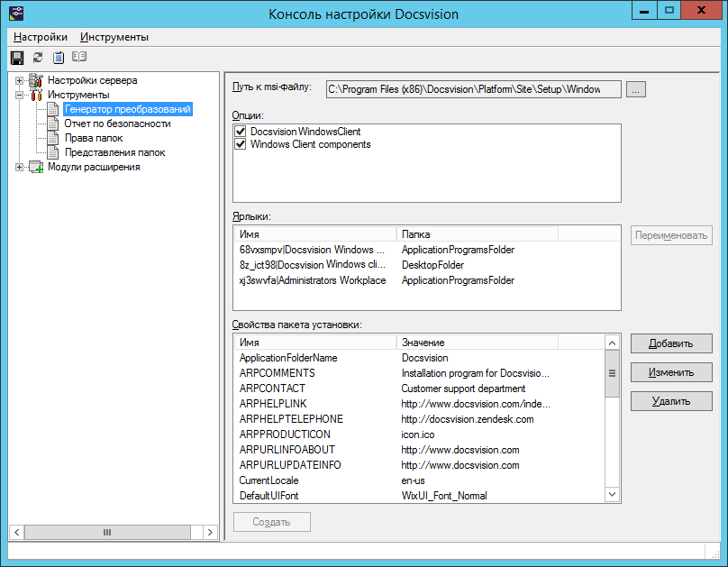Click the tree panel scroll left arrow
Screen dimensions: 728x567
coord(17,532)
